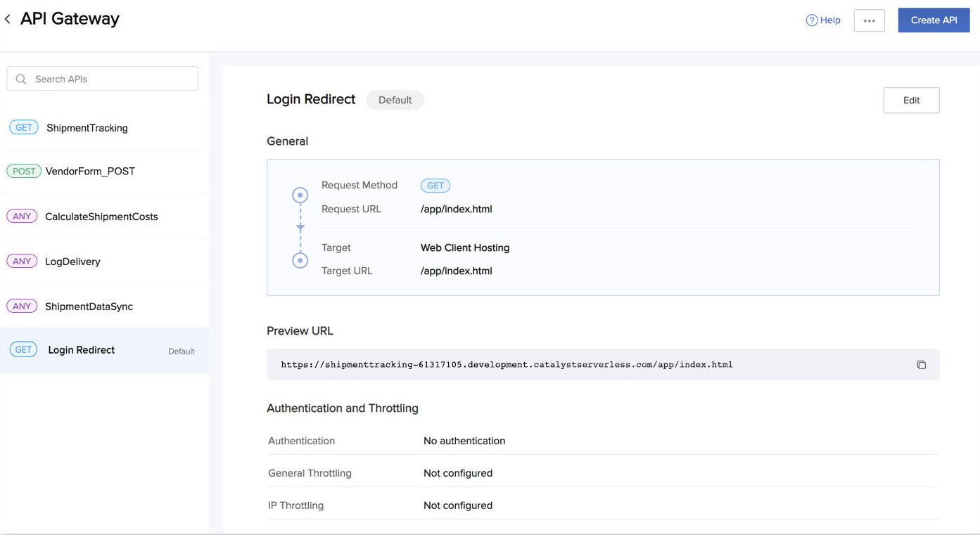Open the Help link

click(x=823, y=20)
